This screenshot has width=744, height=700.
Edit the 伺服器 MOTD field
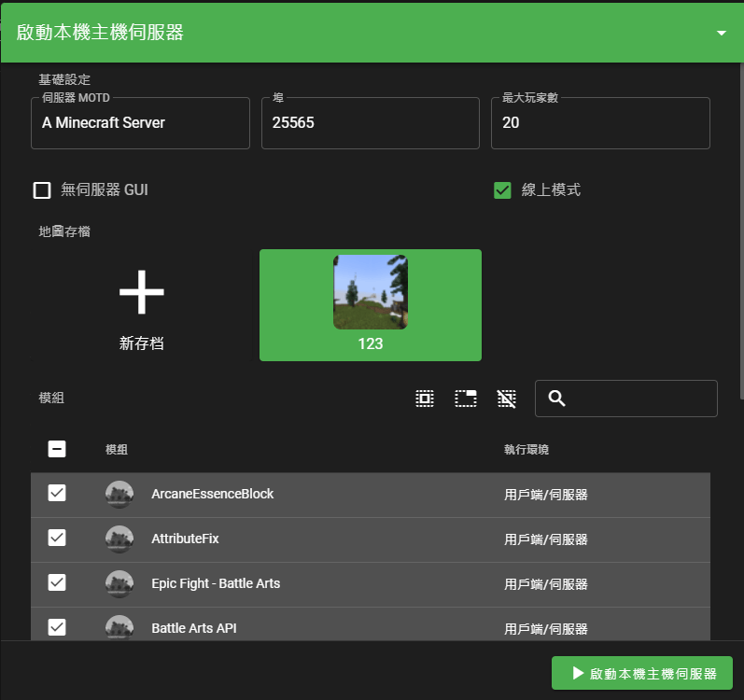coord(140,123)
